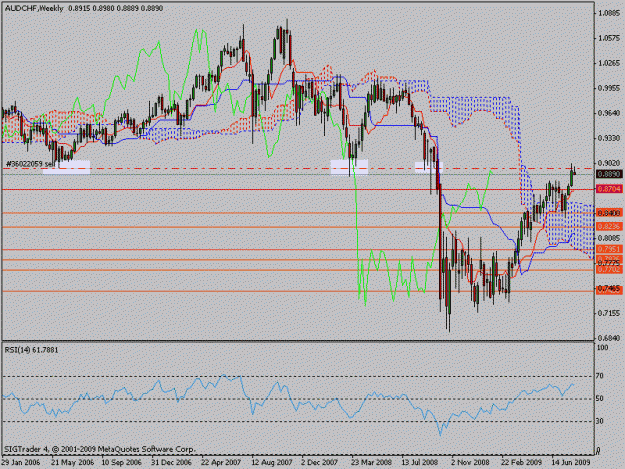Click the orange 0.7951 level price tag
This screenshot has width=625, height=469.
pos(609,249)
